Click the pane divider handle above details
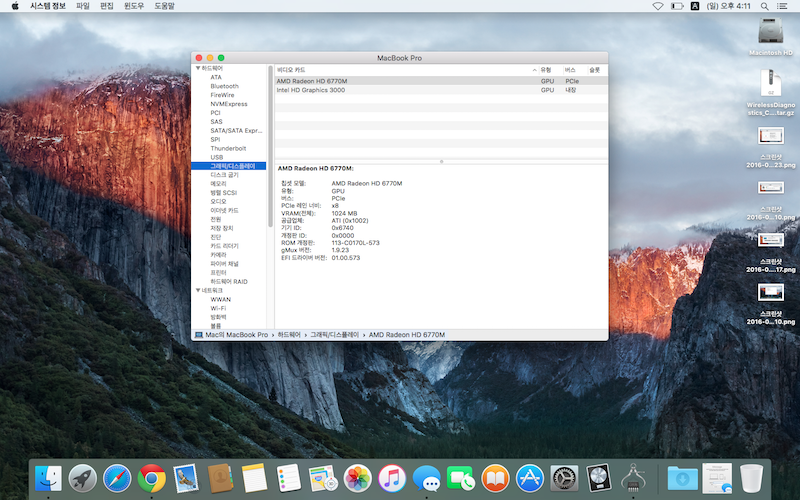 (x=441, y=161)
